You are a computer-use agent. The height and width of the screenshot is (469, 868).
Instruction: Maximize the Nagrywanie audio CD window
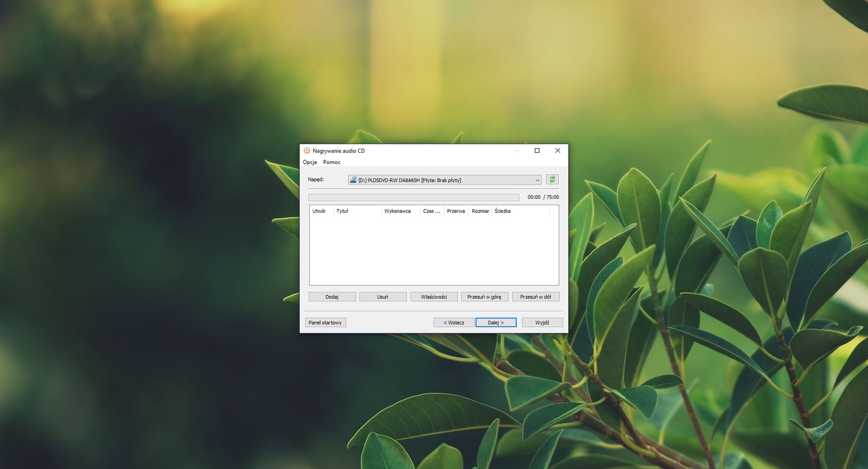pos(537,150)
